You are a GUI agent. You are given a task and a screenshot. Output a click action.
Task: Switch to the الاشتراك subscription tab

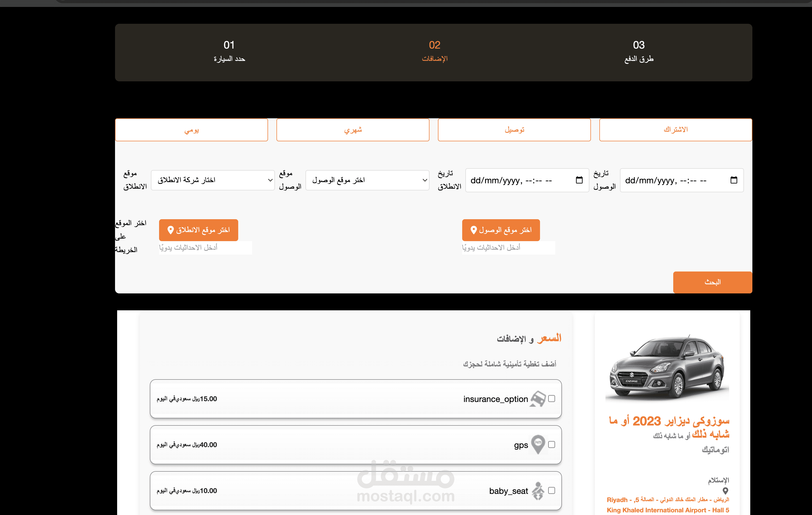(x=675, y=130)
